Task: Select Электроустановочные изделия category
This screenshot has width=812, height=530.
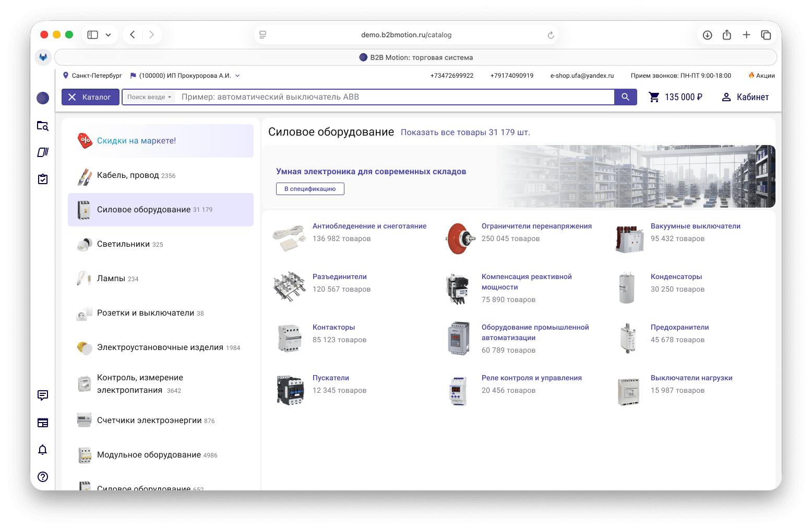Action: (161, 347)
